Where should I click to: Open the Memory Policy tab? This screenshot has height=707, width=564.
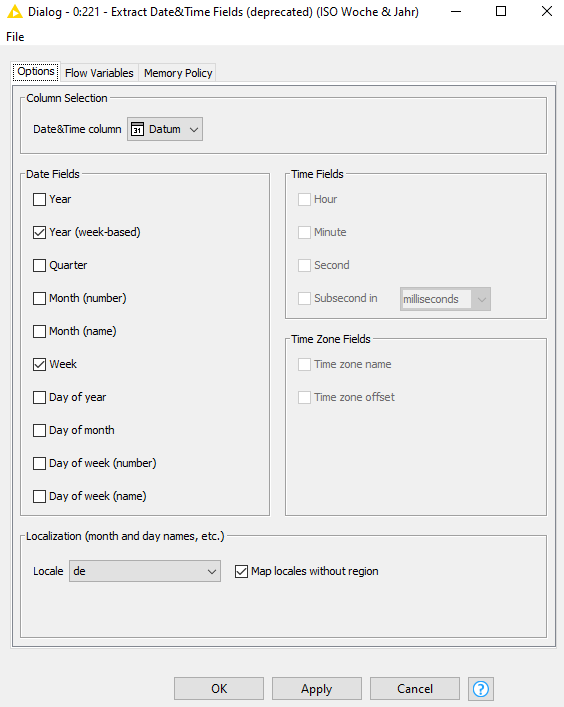(x=178, y=73)
